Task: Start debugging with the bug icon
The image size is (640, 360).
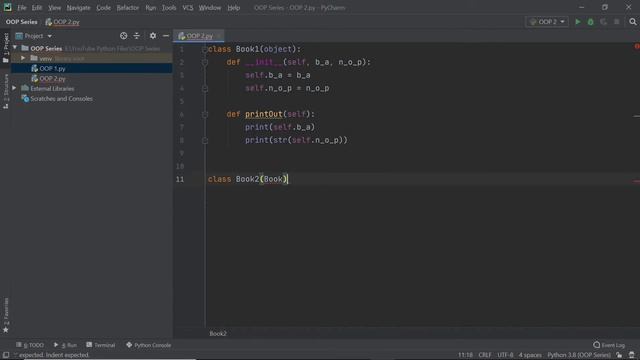Action: click(591, 22)
